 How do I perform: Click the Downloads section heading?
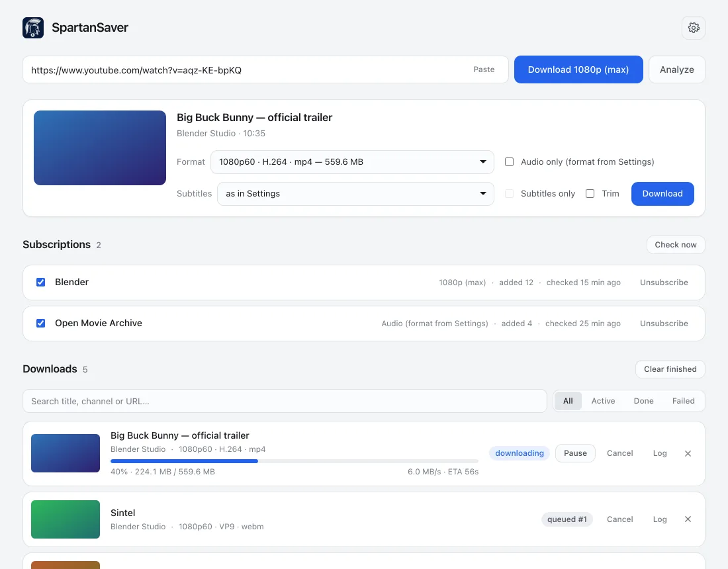point(50,369)
